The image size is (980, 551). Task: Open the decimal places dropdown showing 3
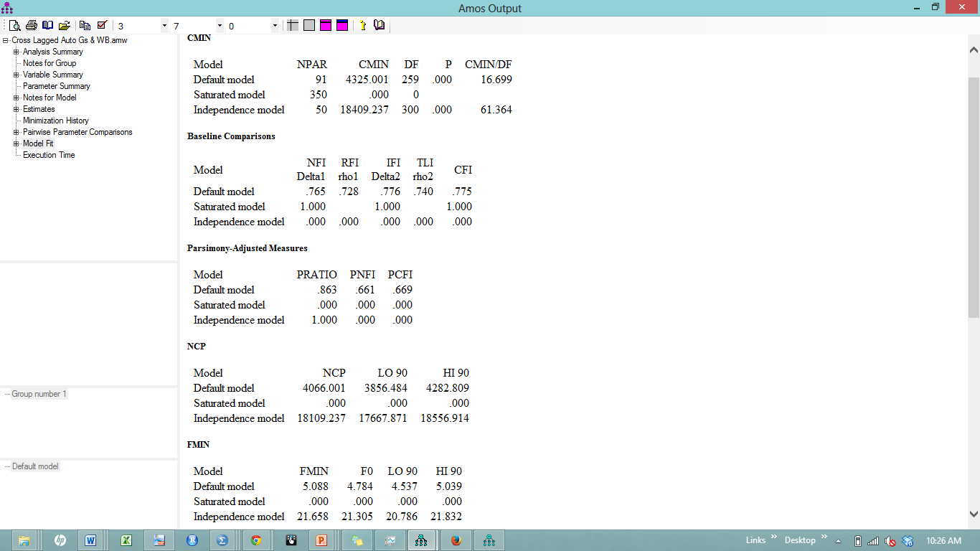pos(164,26)
